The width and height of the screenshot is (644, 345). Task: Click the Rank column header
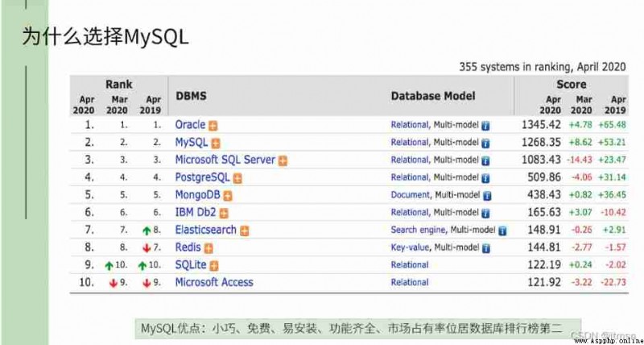point(119,85)
